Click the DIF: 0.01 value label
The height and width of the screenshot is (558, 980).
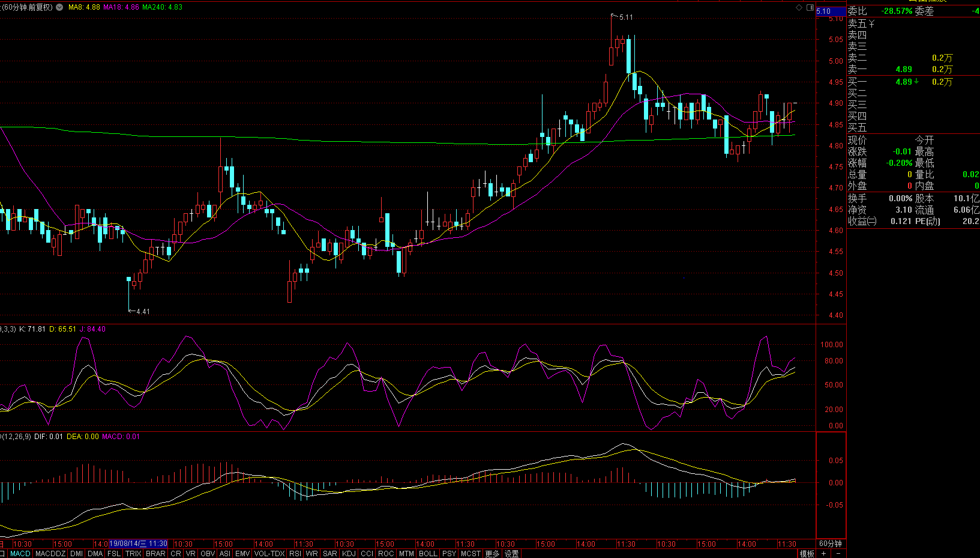point(49,437)
